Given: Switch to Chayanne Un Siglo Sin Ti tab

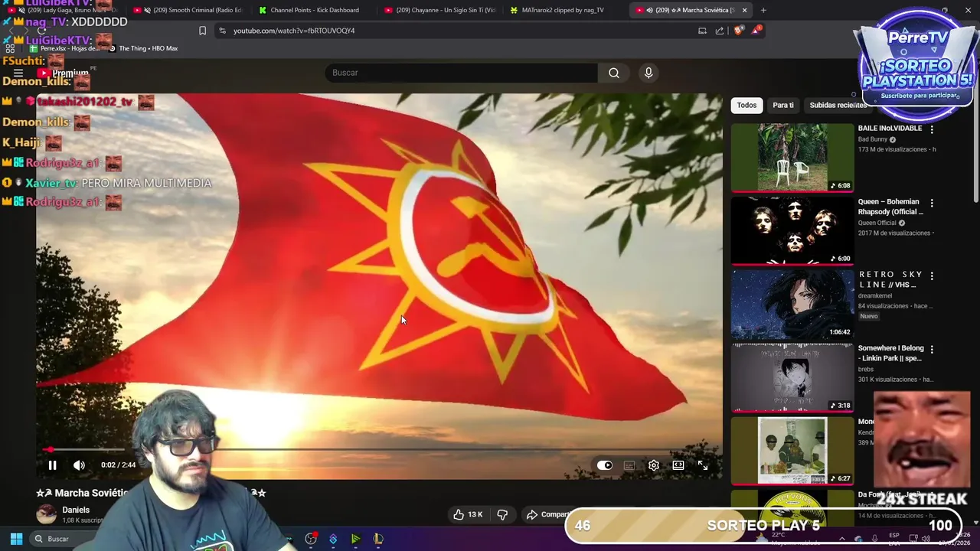Looking at the screenshot, I should coord(439,10).
